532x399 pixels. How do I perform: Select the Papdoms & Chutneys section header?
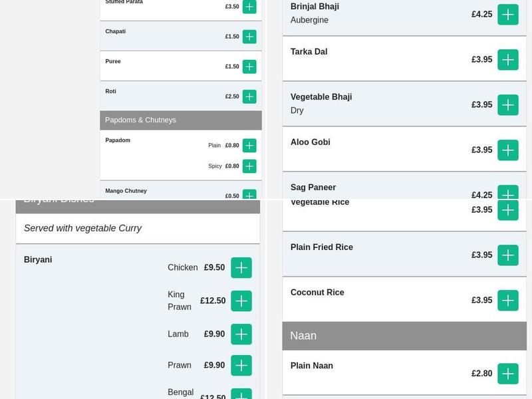(x=180, y=120)
